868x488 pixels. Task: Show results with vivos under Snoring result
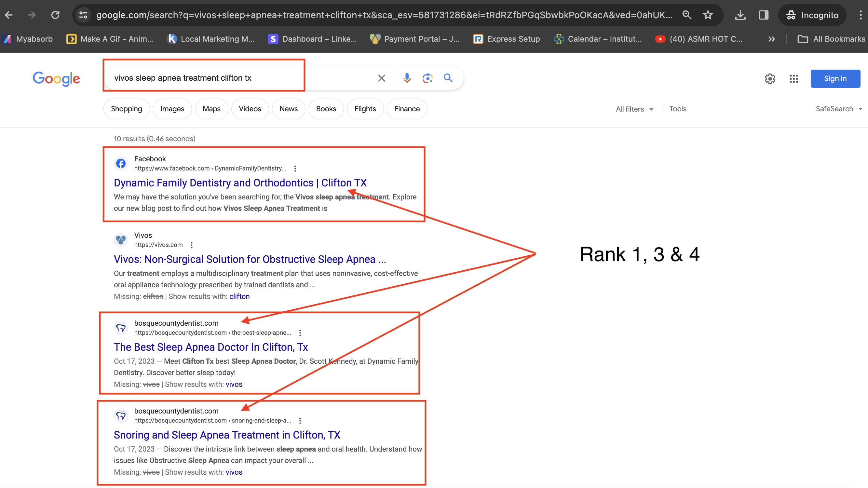coord(234,472)
